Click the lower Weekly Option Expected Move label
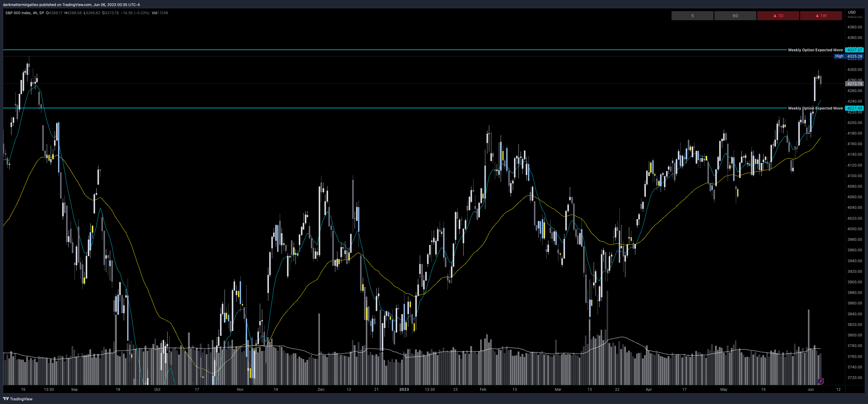868x404 pixels. tap(815, 108)
